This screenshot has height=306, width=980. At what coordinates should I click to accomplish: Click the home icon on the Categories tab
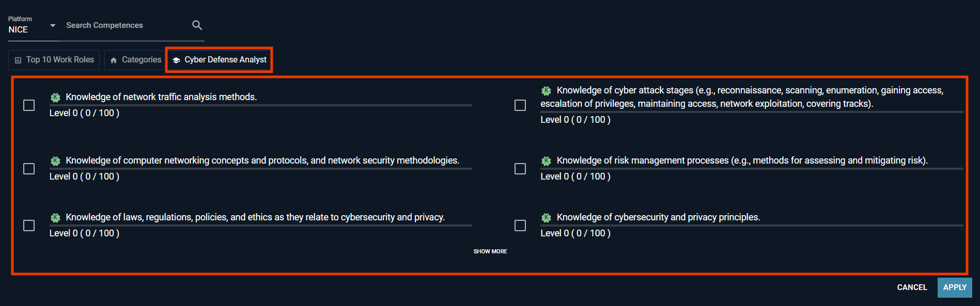point(113,60)
